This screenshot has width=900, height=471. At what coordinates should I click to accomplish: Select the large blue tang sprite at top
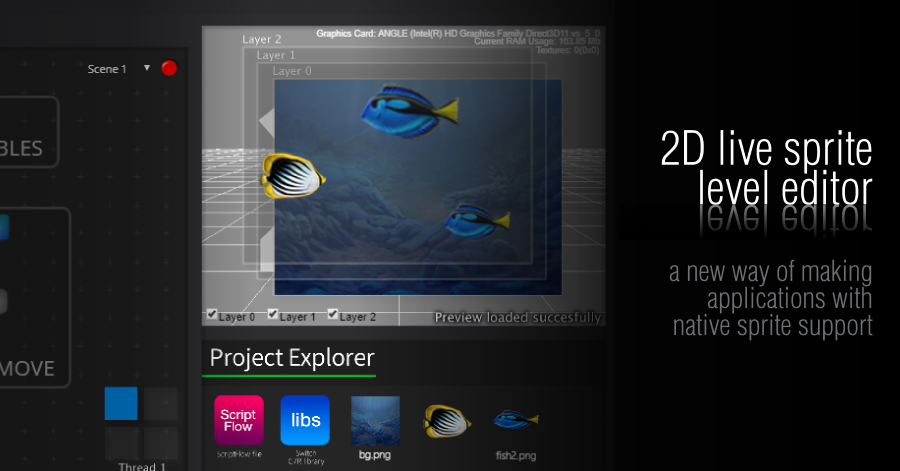tap(410, 111)
